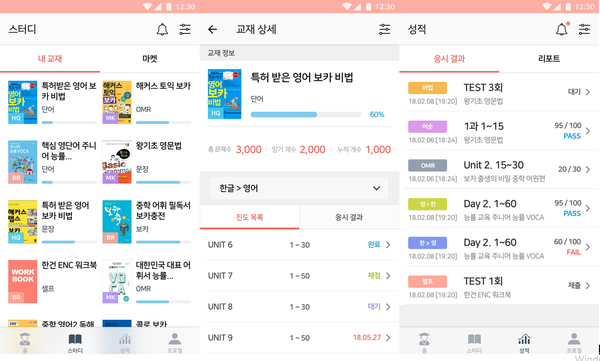This screenshot has height=361, width=600.
Task: Tap 18.05.27 date on UNIT 9
Action: pyautogui.click(x=367, y=337)
